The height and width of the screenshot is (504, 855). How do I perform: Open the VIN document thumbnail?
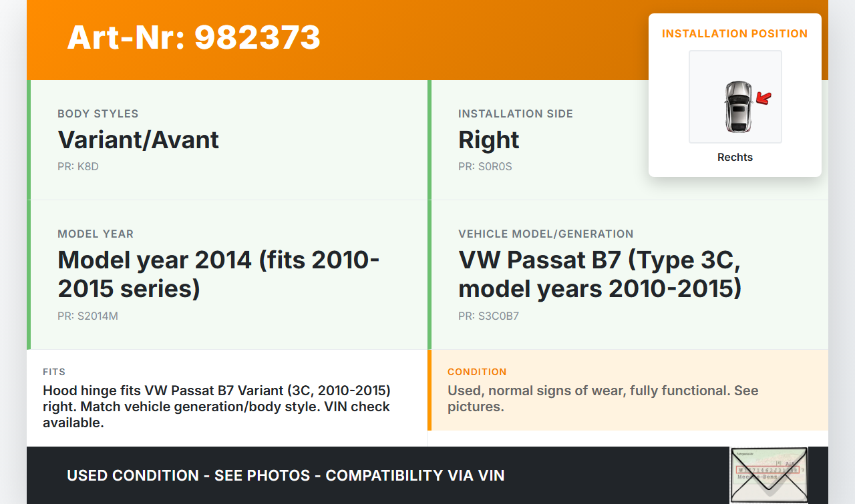click(769, 475)
